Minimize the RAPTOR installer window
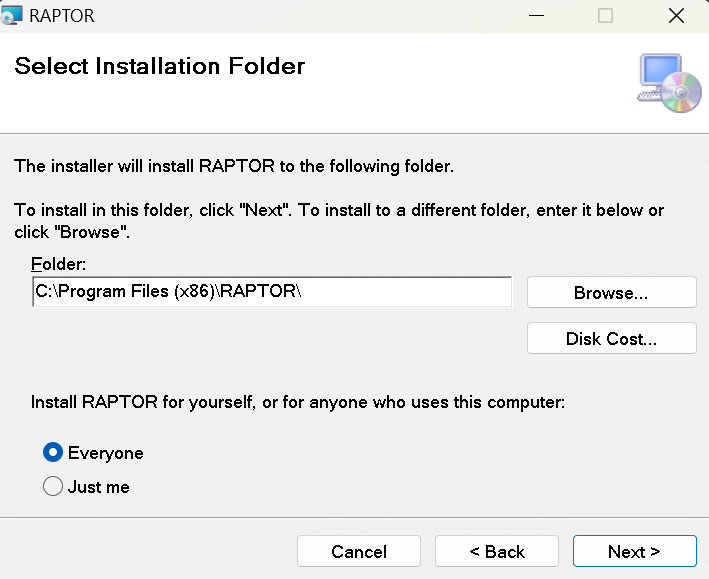 coord(536,16)
